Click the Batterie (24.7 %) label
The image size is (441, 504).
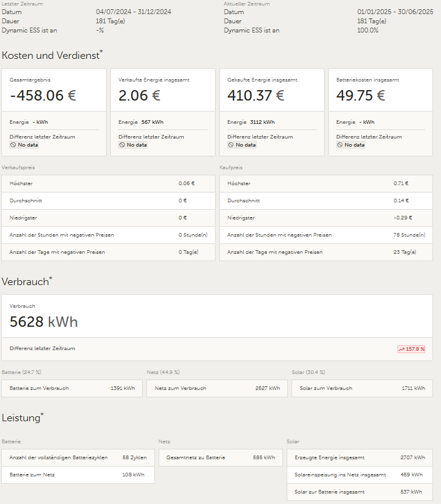pos(21,372)
